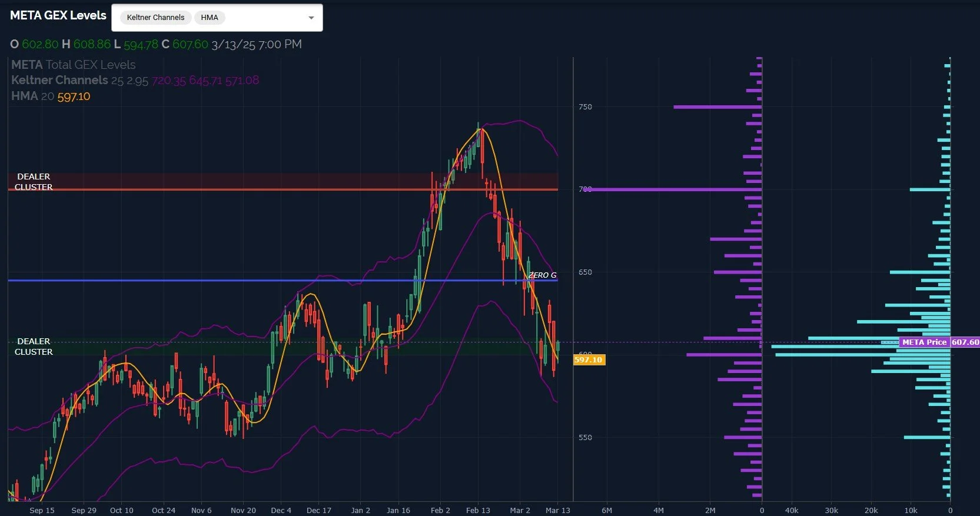Click the upper red DEALER CLUSTER label
This screenshot has height=516, width=980.
point(34,182)
